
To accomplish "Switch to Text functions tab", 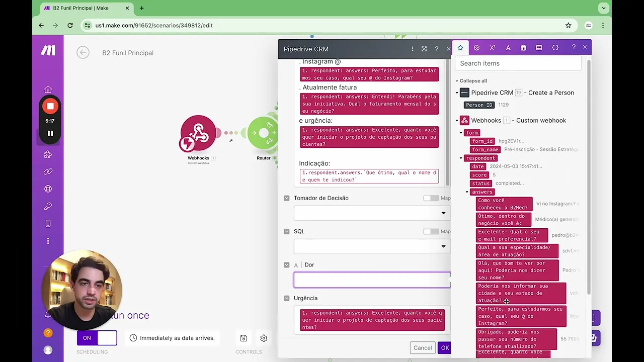I will [x=508, y=48].
